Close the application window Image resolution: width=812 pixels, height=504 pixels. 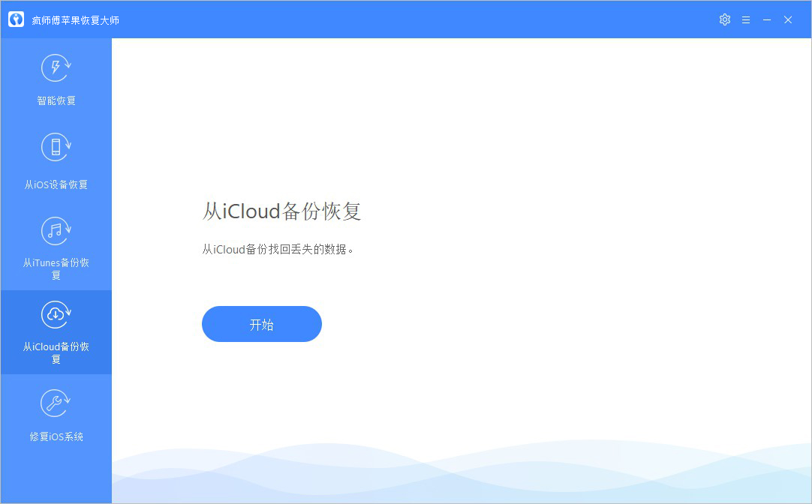click(788, 19)
